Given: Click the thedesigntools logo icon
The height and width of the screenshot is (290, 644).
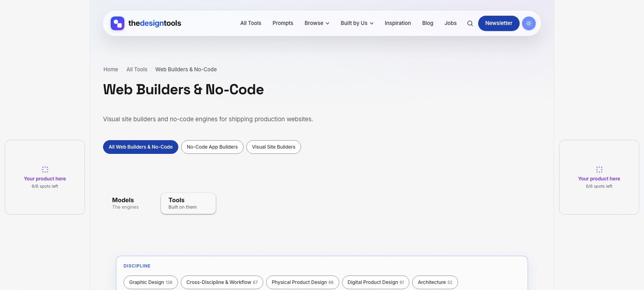Looking at the screenshot, I should (x=118, y=23).
